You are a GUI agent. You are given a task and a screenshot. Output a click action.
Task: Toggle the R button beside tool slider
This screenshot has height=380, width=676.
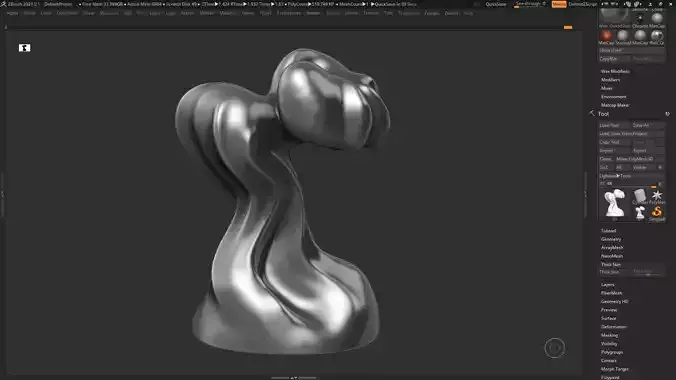point(660,184)
